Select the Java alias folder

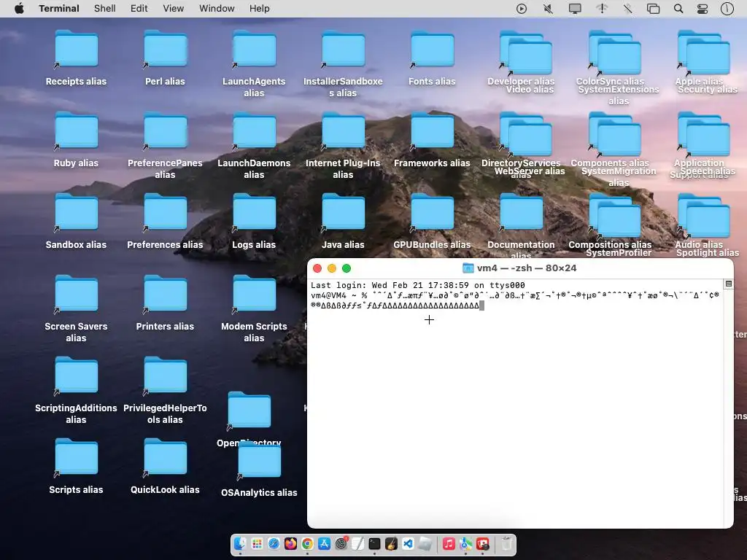point(343,212)
